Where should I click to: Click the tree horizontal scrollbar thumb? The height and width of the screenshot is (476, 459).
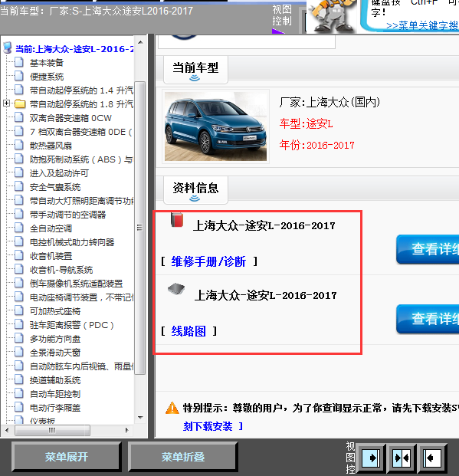point(52,430)
